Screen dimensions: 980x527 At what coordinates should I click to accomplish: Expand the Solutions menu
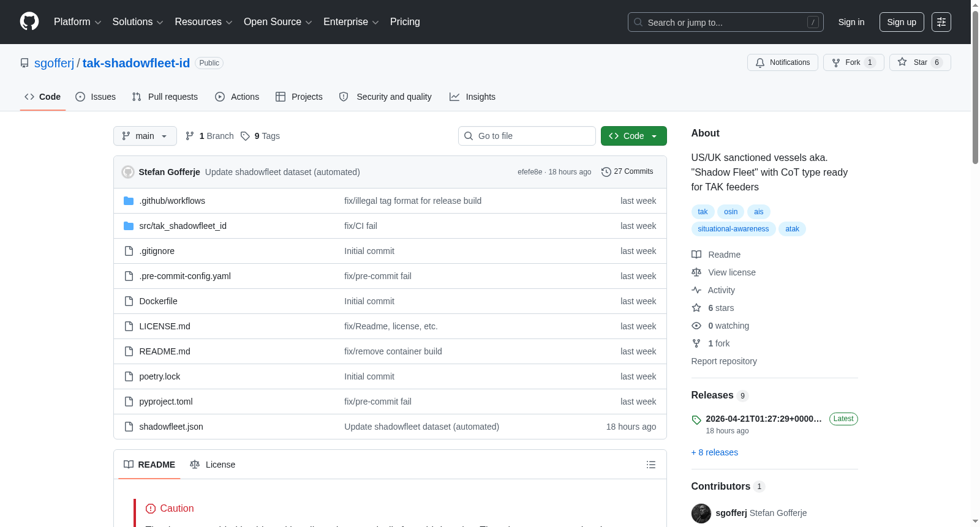pos(138,22)
